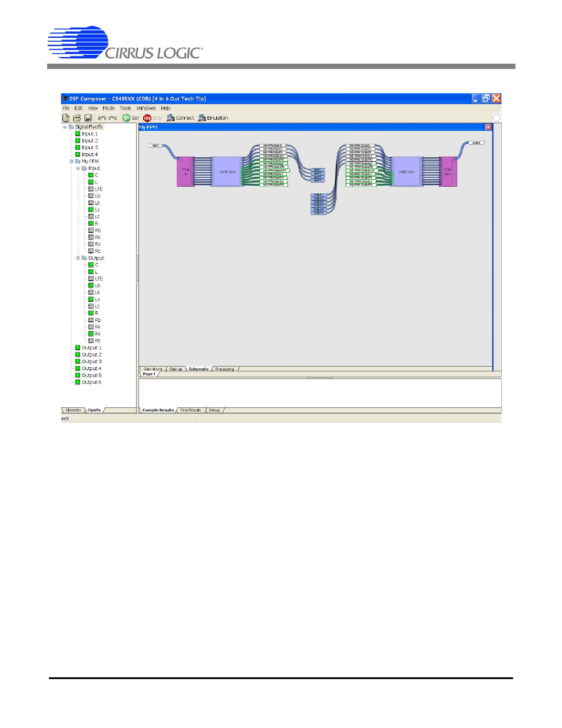Collapse the My PPM Input folder
The height and width of the screenshot is (728, 562).
(78, 169)
